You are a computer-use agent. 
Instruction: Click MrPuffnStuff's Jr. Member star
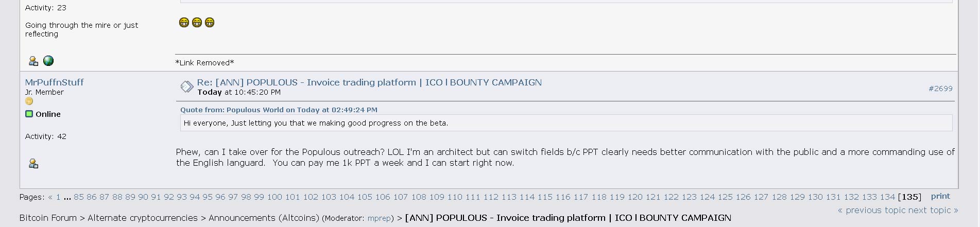29,101
